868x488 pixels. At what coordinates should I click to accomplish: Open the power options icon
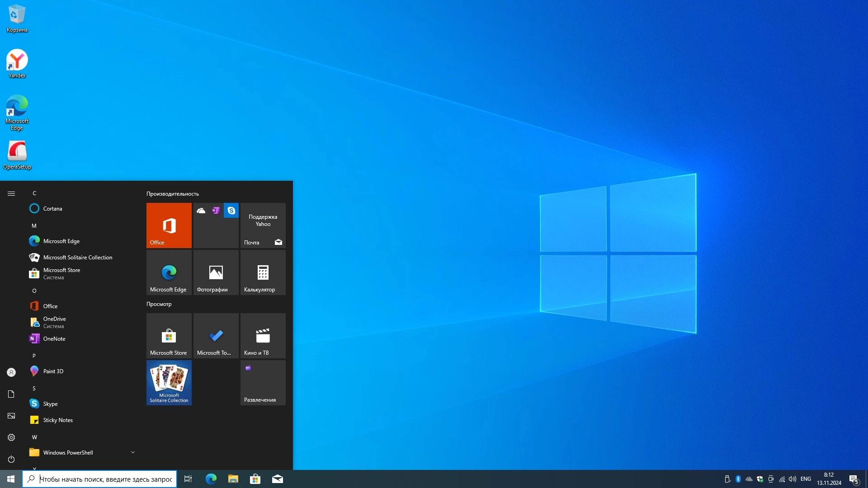coord(11,459)
